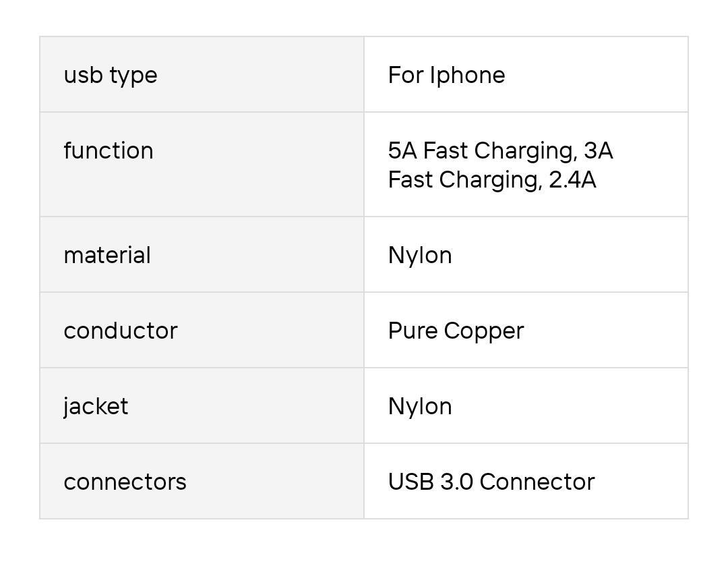This screenshot has height=566, width=728.
Task: Click the 'material' label cell
Action: click(202, 254)
